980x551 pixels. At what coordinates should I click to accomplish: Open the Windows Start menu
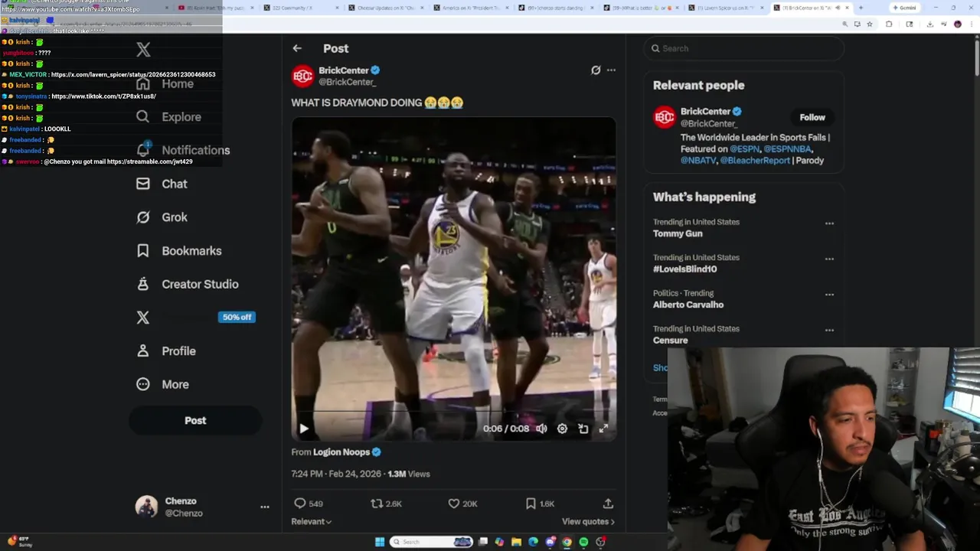tap(380, 542)
